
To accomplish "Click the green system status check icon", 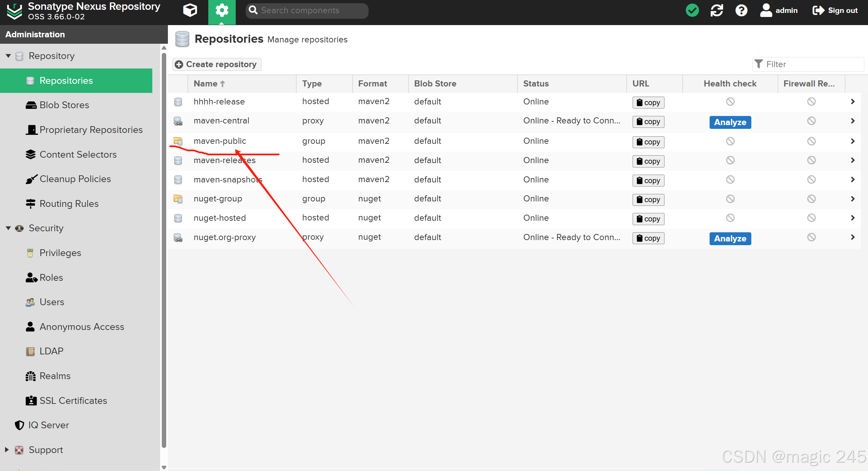I will pyautogui.click(x=692, y=11).
